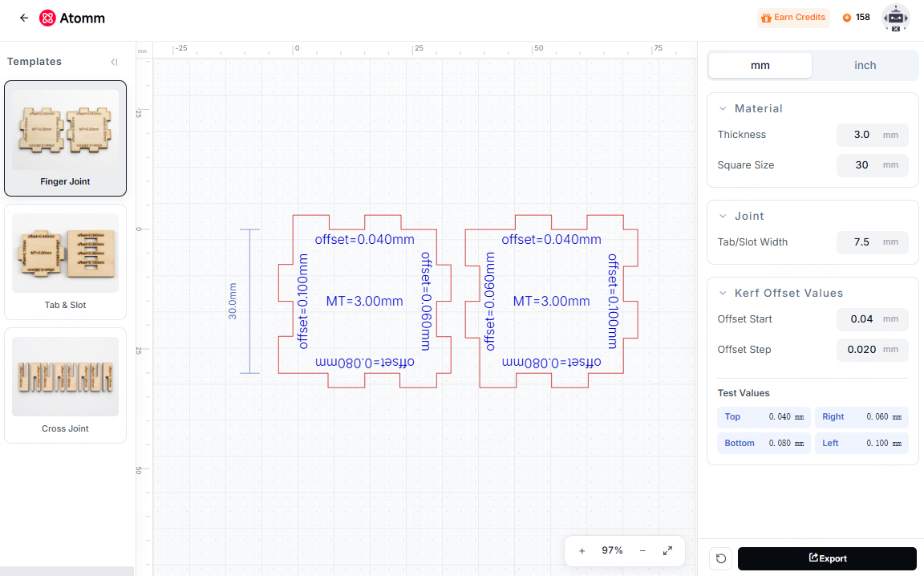Click the Left test value 0.100
This screenshot has width=924, height=576.
(861, 444)
